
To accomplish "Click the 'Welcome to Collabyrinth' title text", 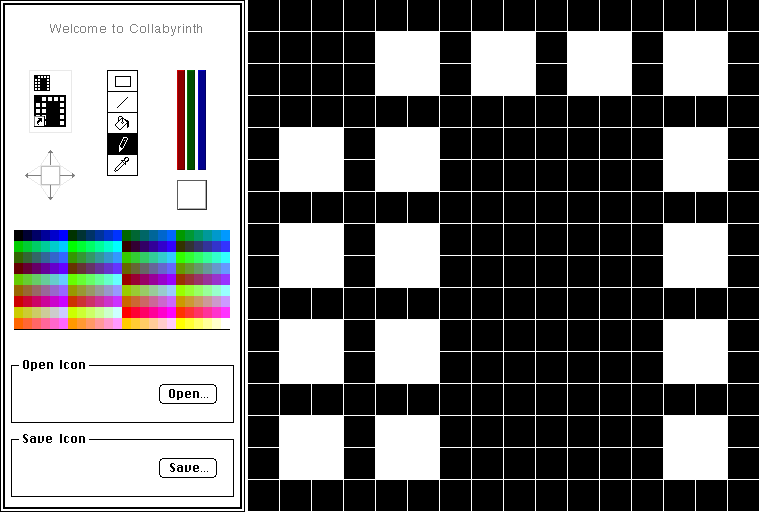I will click(x=126, y=29).
